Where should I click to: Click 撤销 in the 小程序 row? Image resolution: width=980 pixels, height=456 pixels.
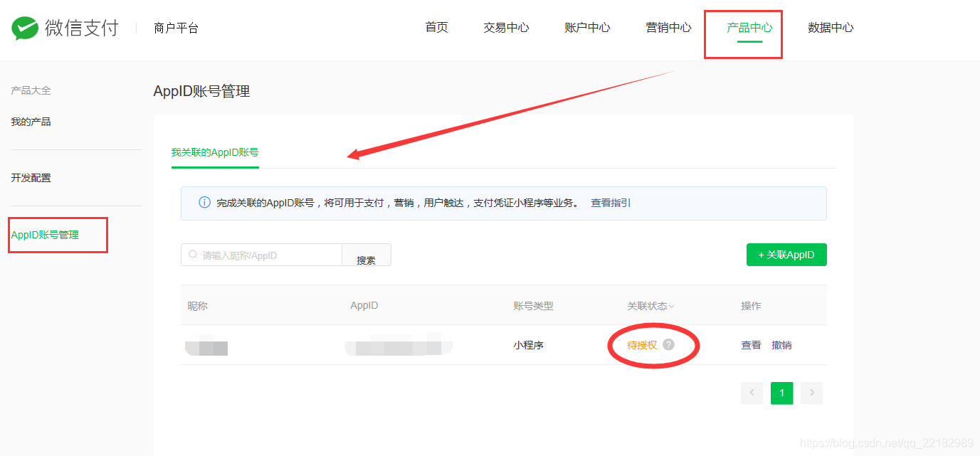point(781,345)
